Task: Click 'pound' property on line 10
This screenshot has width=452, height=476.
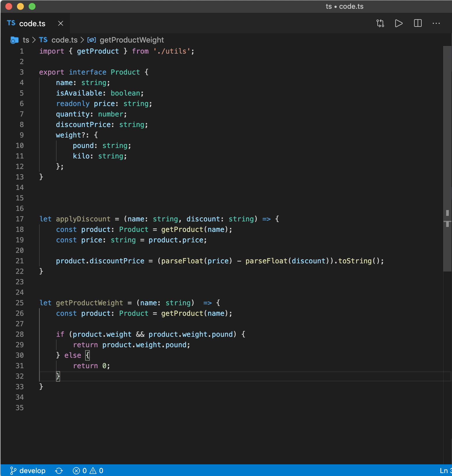Action: [83, 146]
